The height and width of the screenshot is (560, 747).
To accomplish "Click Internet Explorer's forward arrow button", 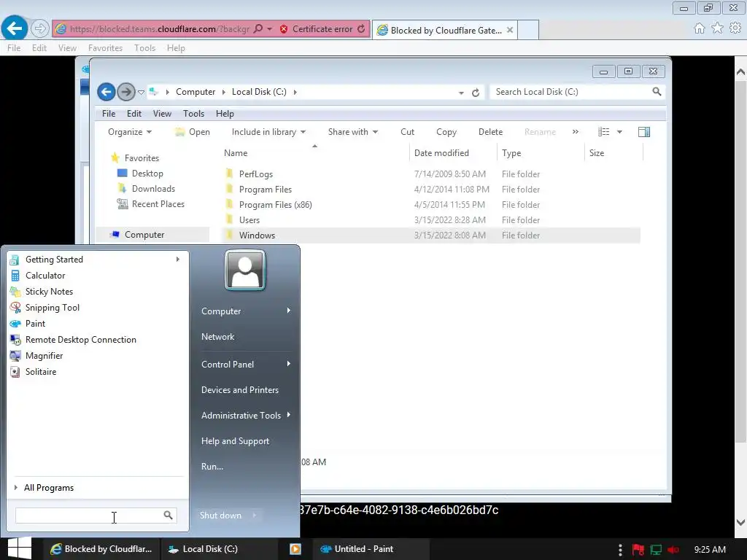I will pyautogui.click(x=40, y=28).
